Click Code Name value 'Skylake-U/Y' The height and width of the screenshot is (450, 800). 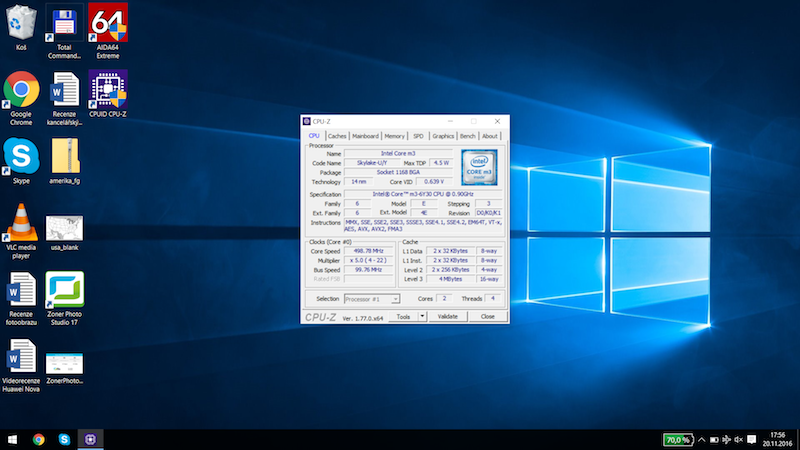tap(372, 163)
